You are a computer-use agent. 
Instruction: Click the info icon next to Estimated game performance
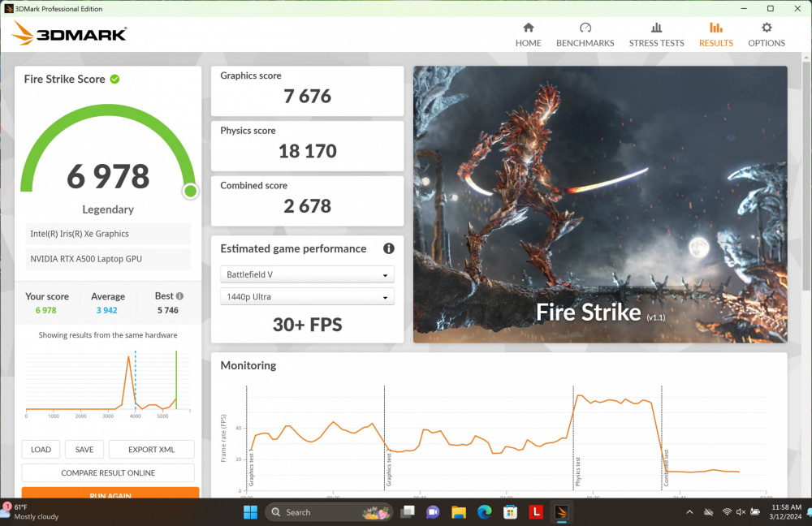(x=388, y=248)
